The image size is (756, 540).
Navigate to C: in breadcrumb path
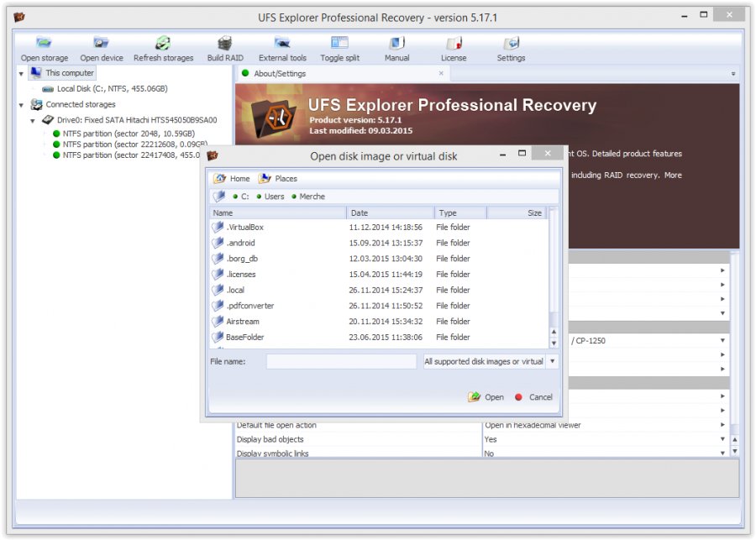[241, 197]
